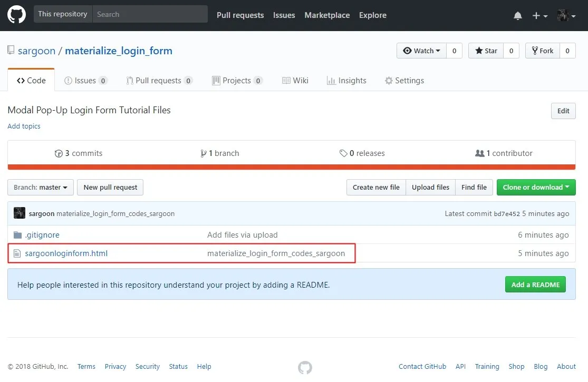588x382 pixels.
Task: Select the Code tab
Action: pyautogui.click(x=31, y=80)
